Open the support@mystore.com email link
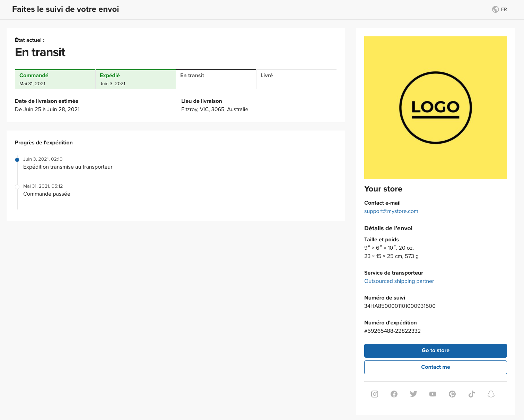The image size is (524, 420). pos(391,211)
